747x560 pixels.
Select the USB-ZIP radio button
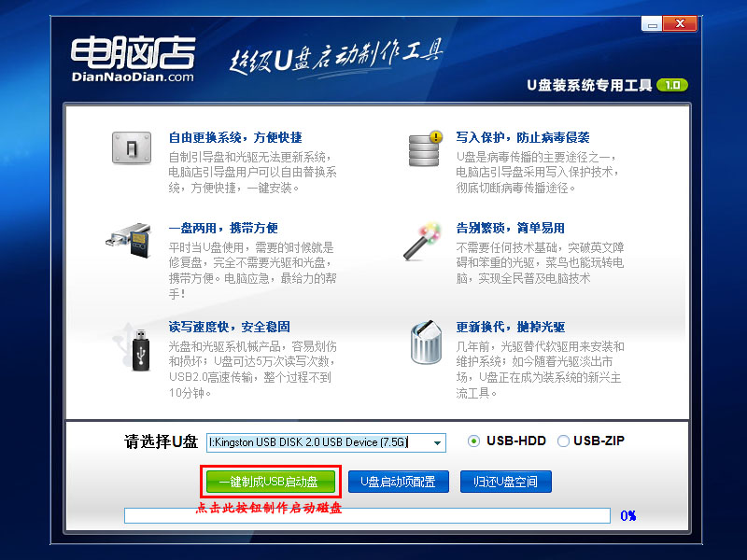(564, 441)
